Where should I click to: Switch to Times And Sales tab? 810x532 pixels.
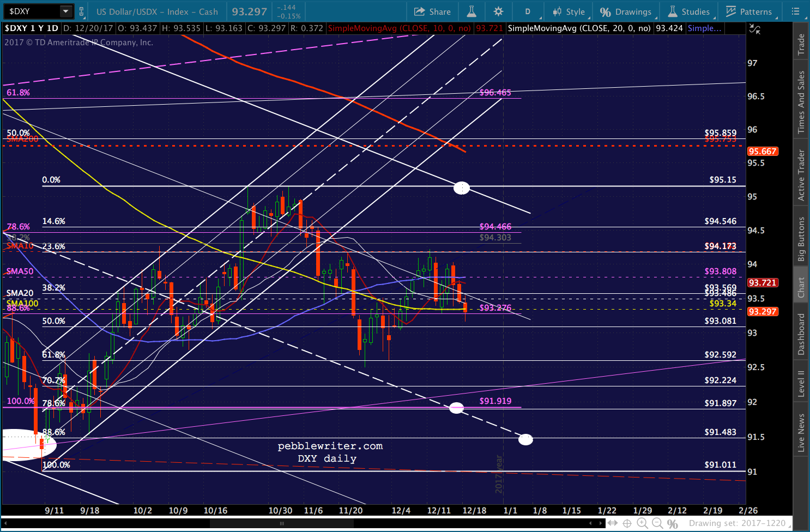(801, 102)
